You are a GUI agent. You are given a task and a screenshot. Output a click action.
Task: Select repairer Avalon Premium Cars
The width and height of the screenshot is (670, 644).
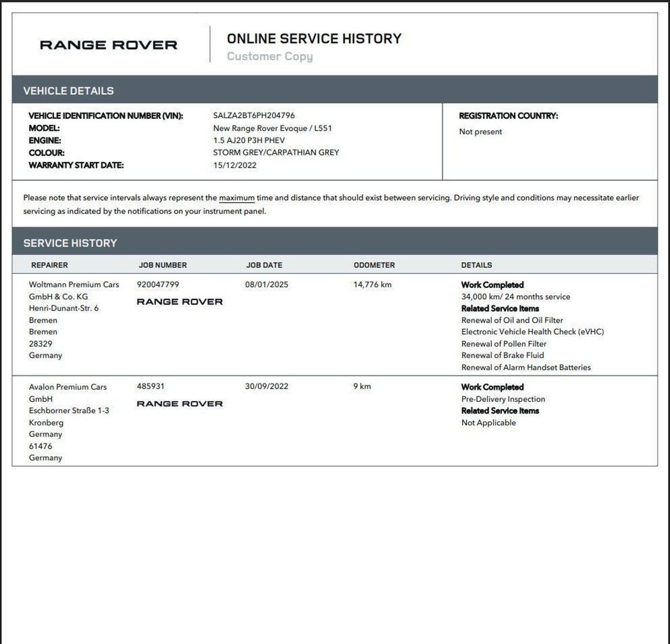67,387
